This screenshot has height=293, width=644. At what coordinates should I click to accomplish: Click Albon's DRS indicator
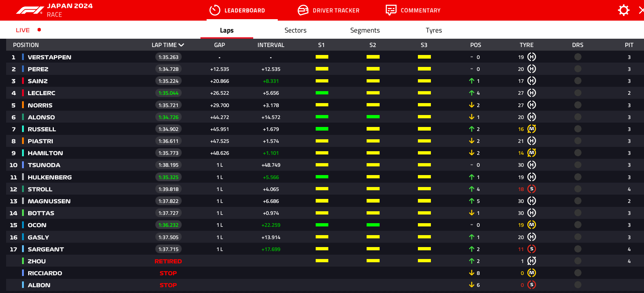pos(578,285)
